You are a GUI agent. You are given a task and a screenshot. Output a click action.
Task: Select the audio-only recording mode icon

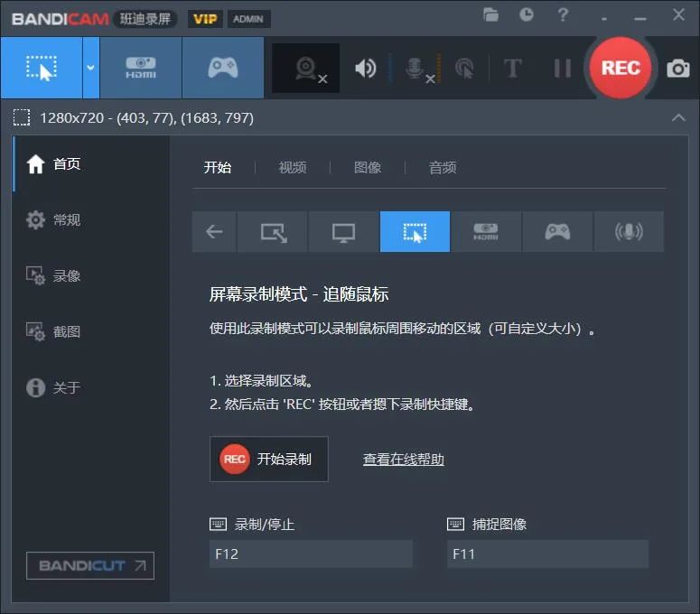[x=629, y=231]
